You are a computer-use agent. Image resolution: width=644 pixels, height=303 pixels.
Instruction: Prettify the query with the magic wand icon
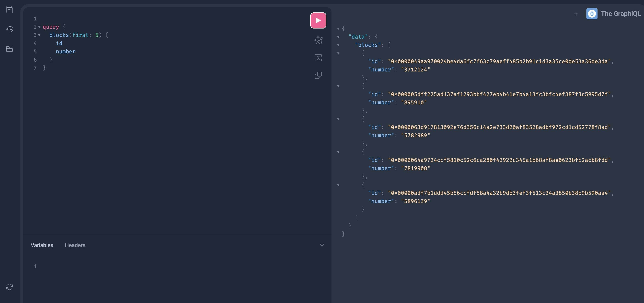(x=318, y=40)
